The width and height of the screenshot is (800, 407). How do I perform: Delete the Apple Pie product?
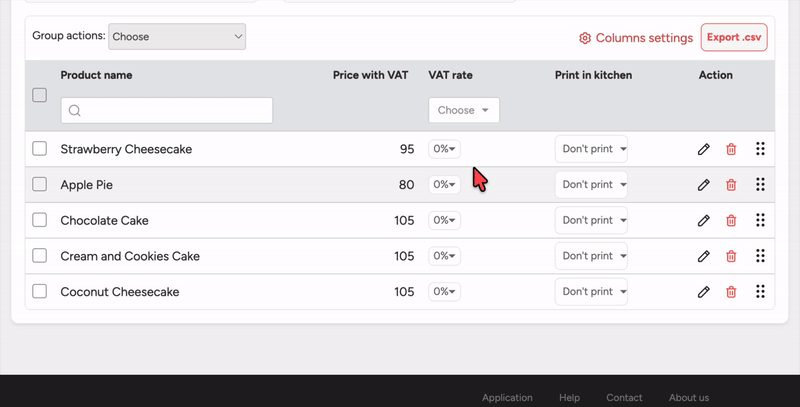coord(731,185)
